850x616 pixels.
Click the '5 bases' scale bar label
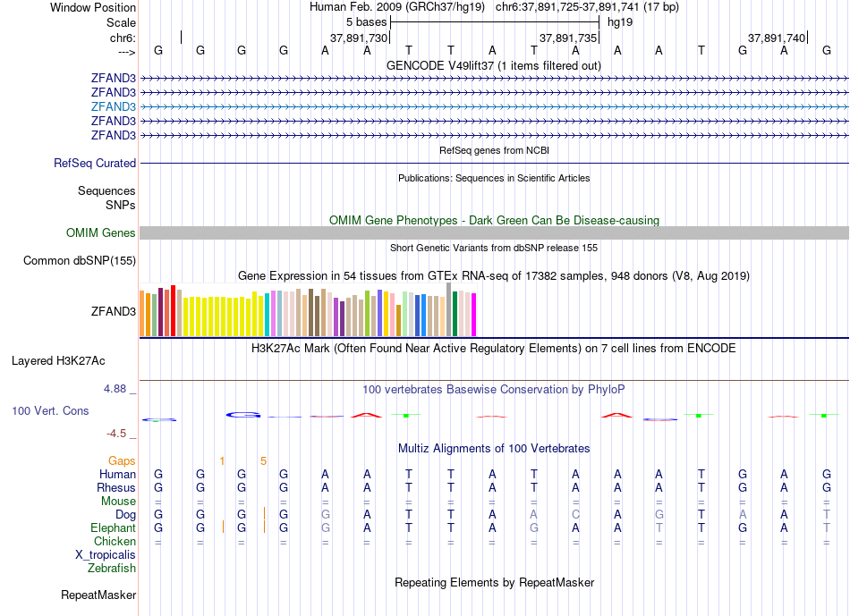point(367,22)
